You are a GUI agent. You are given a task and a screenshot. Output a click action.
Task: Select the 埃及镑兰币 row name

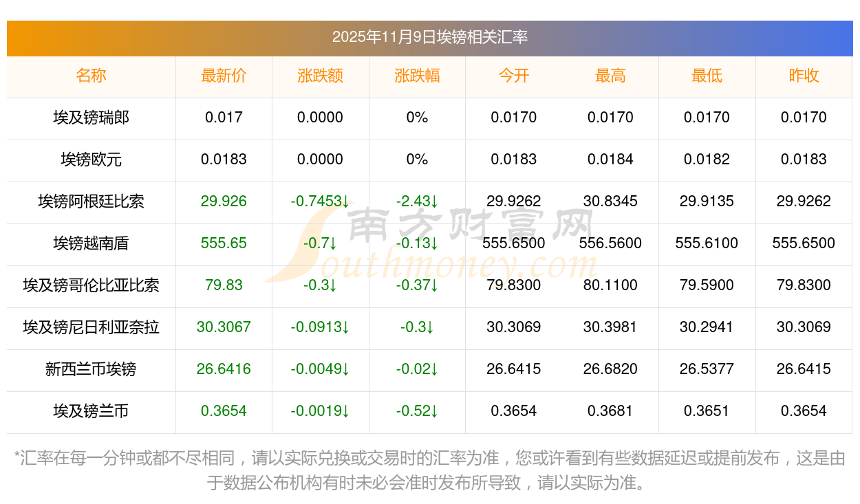[x=91, y=411]
